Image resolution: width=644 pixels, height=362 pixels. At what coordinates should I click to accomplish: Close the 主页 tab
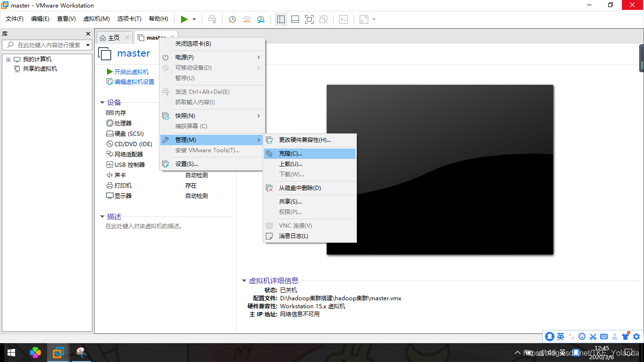tap(127, 37)
